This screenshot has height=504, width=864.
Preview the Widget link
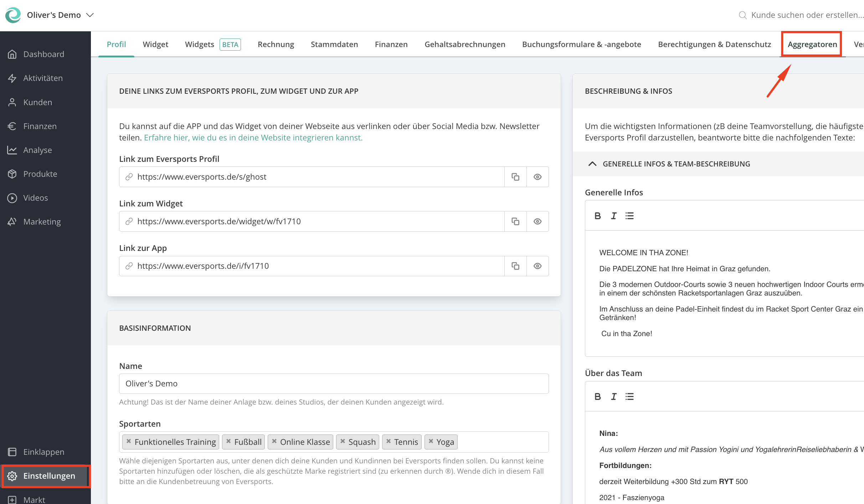pyautogui.click(x=538, y=221)
